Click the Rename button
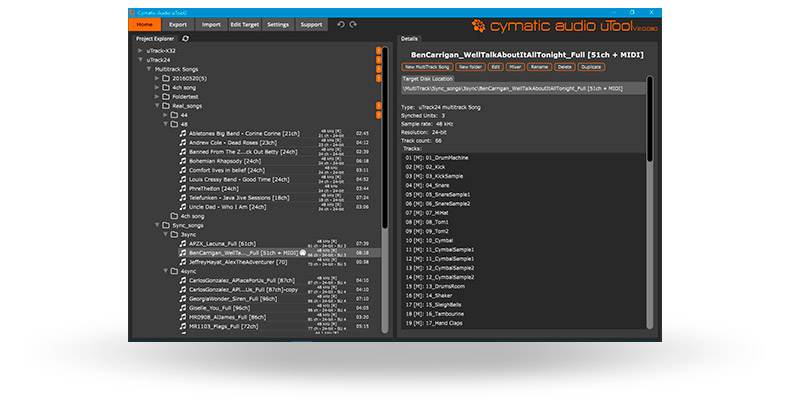 coord(539,67)
